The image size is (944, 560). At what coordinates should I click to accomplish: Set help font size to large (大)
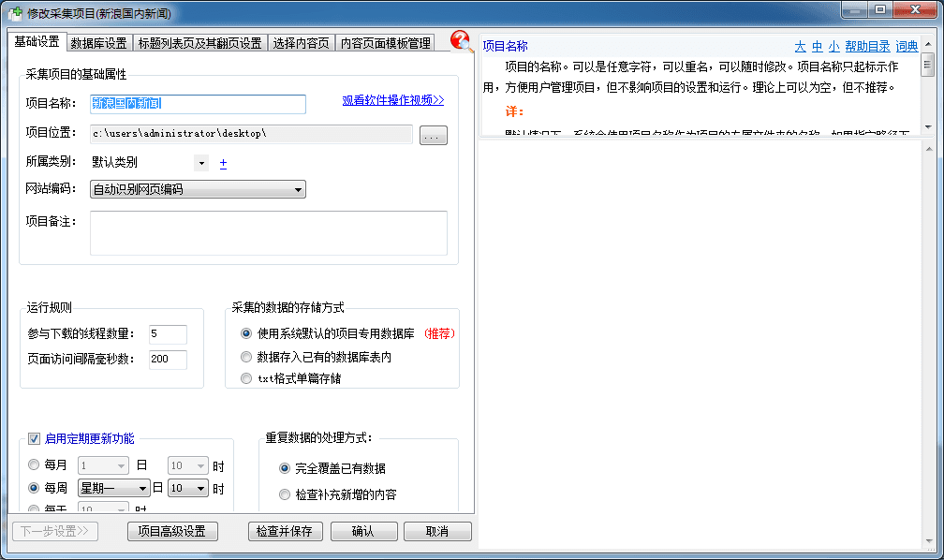coord(800,46)
